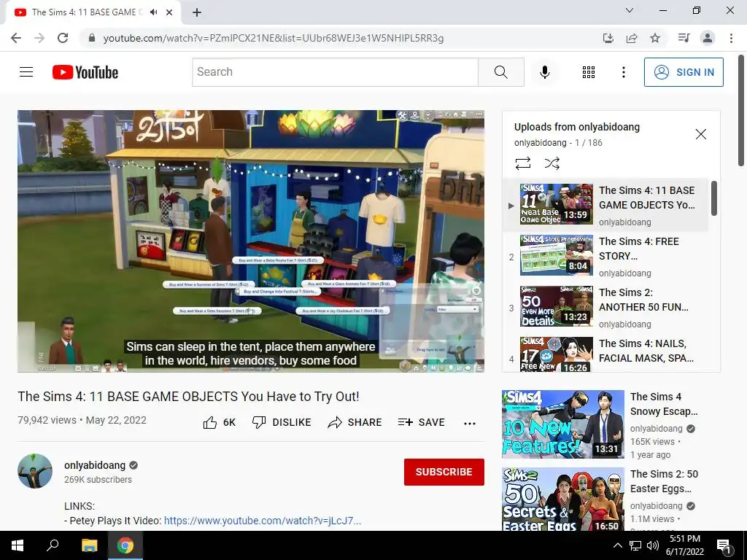Click the search magnifier button
Image resolution: width=747 pixels, height=560 pixels.
[500, 72]
